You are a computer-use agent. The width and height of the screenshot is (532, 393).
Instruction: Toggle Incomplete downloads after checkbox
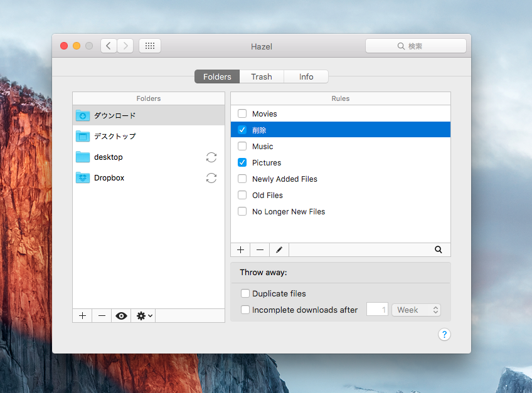pos(245,310)
